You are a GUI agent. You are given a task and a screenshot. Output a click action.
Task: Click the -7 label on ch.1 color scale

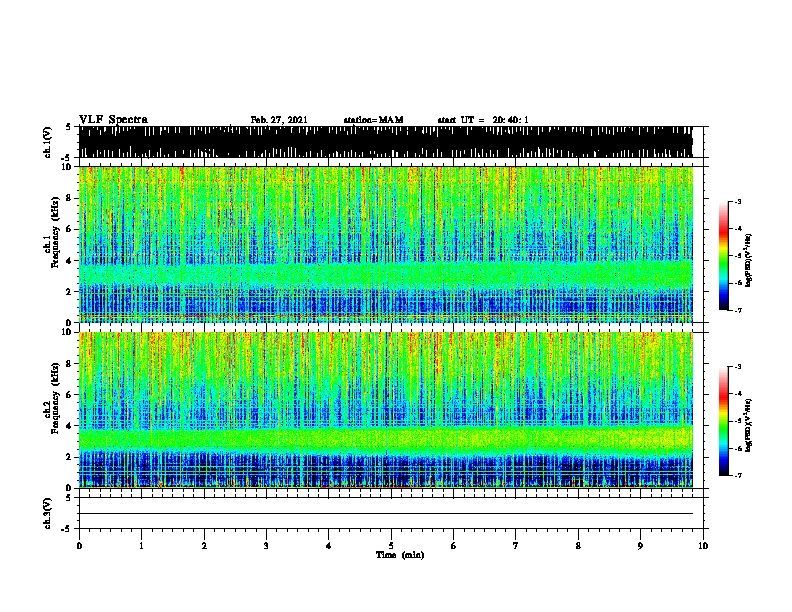[x=737, y=310]
